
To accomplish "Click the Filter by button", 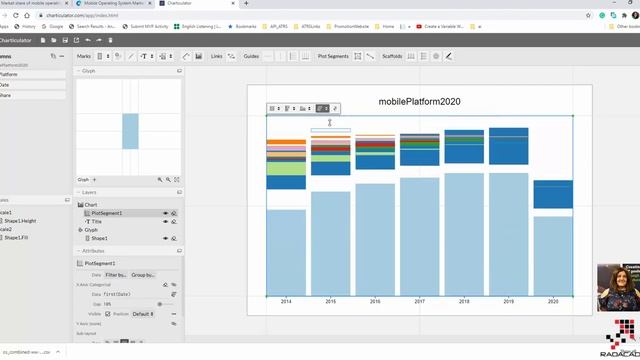I will click(116, 275).
